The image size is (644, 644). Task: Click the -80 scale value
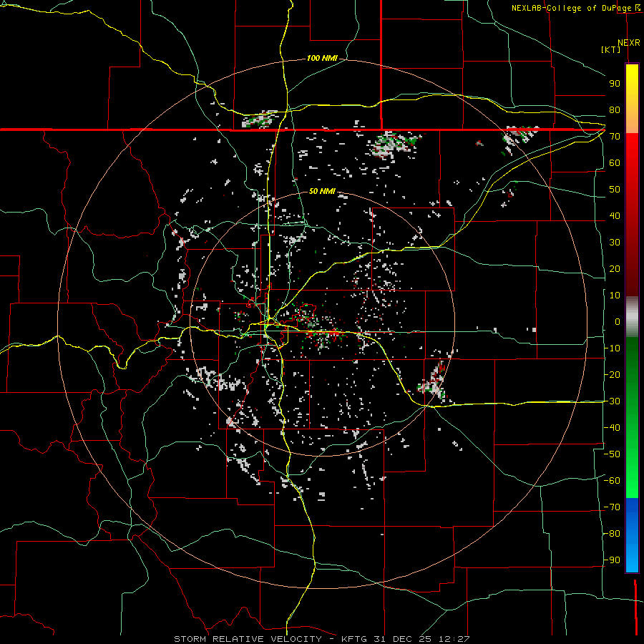coord(612,534)
